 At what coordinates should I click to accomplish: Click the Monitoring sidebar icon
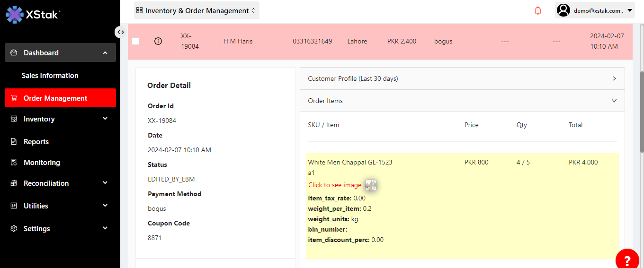pyautogui.click(x=14, y=163)
